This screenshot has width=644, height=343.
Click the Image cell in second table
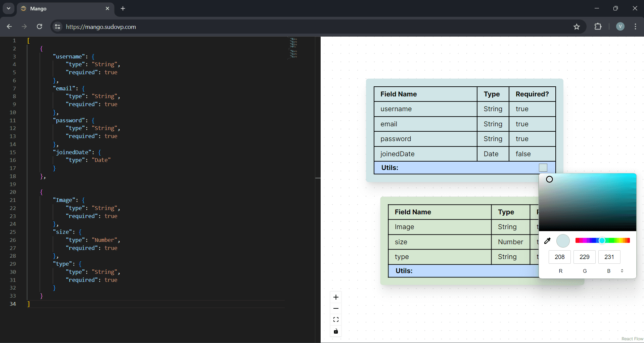point(440,227)
